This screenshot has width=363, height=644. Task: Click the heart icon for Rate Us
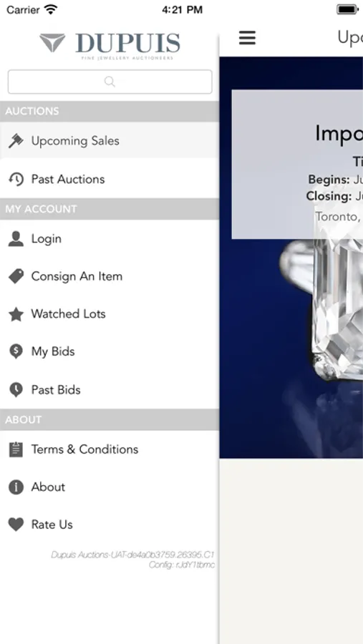pyautogui.click(x=16, y=525)
